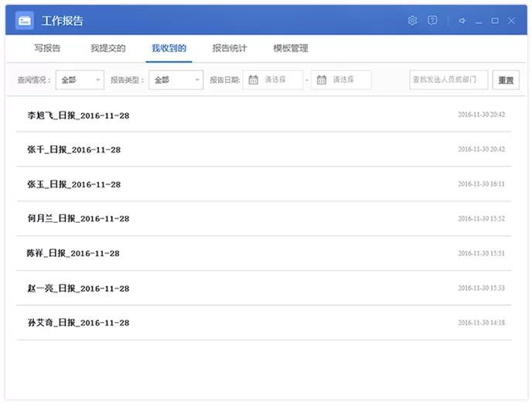Click calendar icon of end date field
The width and height of the screenshot is (532, 404).
click(x=322, y=80)
